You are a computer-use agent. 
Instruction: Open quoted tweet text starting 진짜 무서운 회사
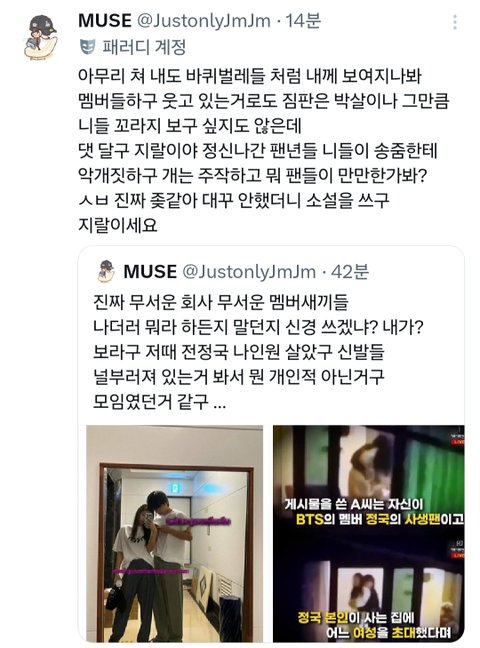(258, 351)
